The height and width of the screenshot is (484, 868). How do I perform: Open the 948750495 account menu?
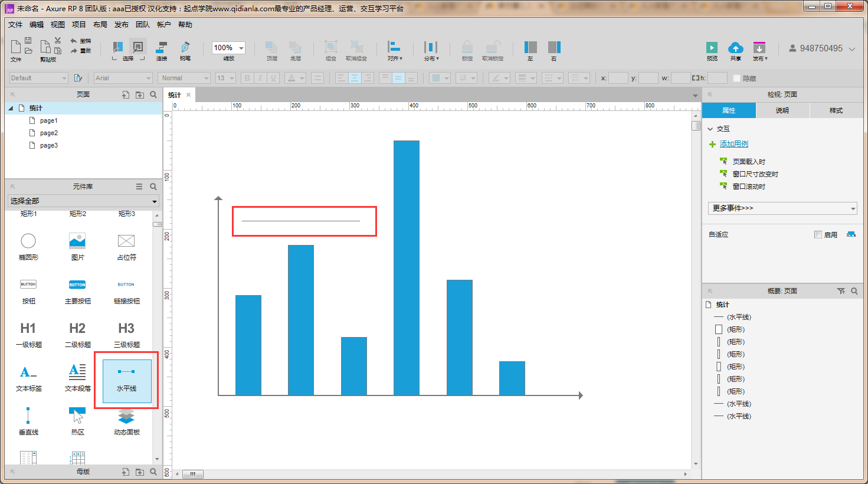click(822, 48)
